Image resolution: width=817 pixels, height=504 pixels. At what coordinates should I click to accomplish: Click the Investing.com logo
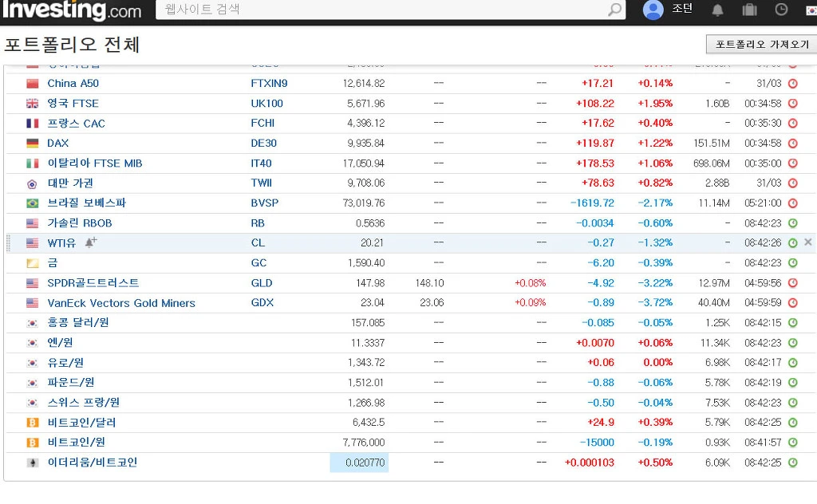click(x=71, y=10)
